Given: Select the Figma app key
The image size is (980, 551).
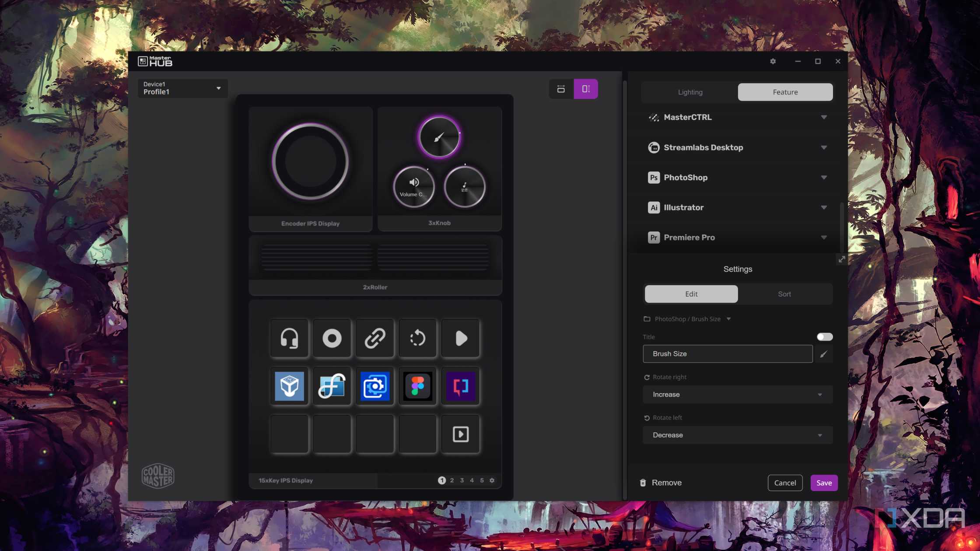Looking at the screenshot, I should click(x=418, y=386).
